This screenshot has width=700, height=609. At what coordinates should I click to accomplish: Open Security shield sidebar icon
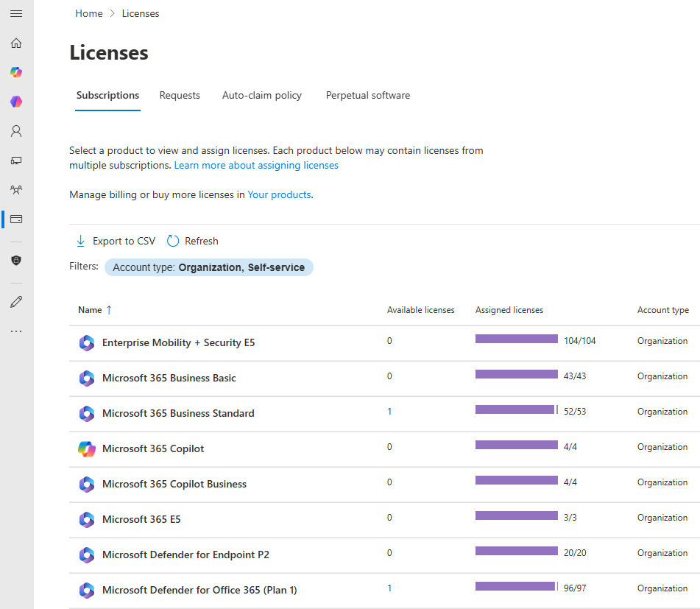(x=16, y=260)
